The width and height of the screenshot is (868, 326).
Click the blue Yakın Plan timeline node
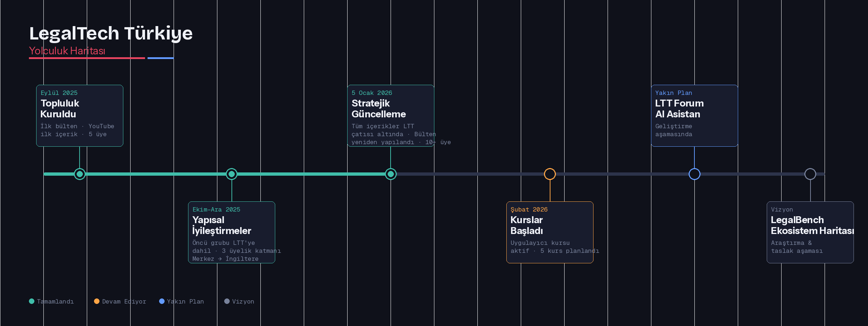pos(694,174)
